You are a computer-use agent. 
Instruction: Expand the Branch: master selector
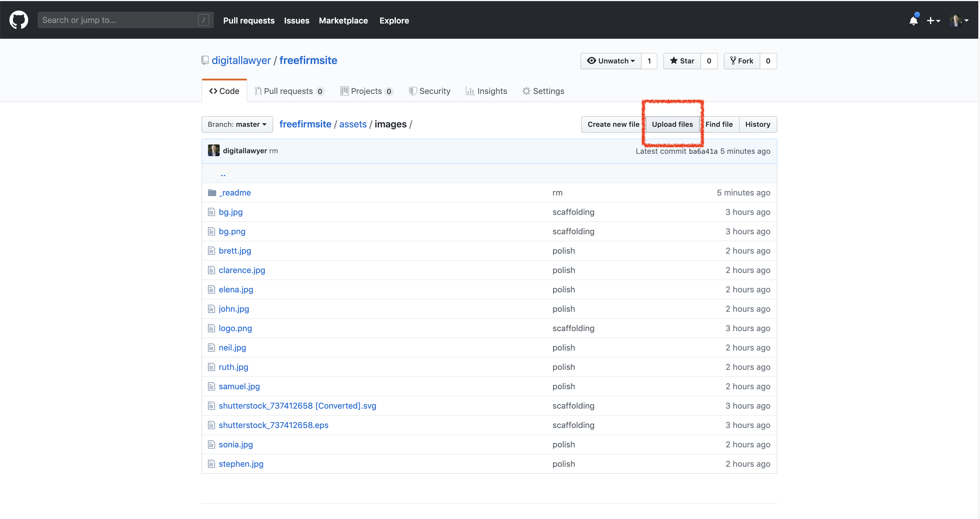point(237,124)
